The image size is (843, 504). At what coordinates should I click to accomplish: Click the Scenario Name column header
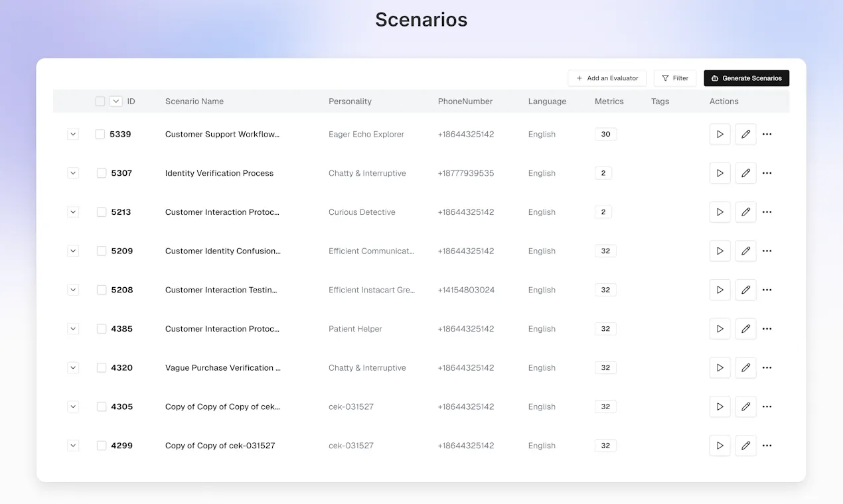tap(194, 101)
